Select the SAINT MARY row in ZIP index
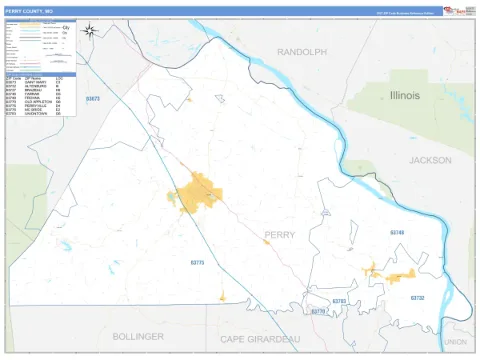This screenshot has width=480, height=360. tap(33, 82)
